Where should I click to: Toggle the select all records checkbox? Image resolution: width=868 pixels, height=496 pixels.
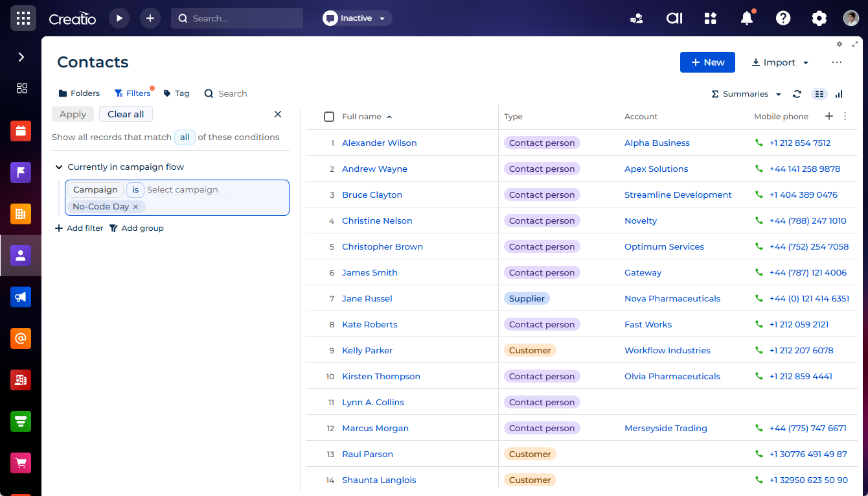tap(329, 117)
